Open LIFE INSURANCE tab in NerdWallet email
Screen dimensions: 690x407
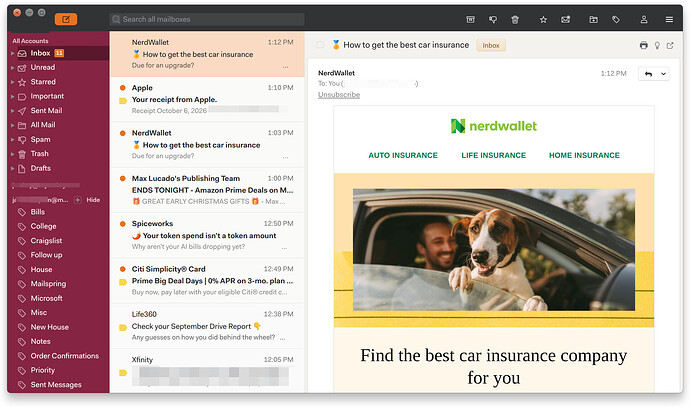[x=494, y=155]
